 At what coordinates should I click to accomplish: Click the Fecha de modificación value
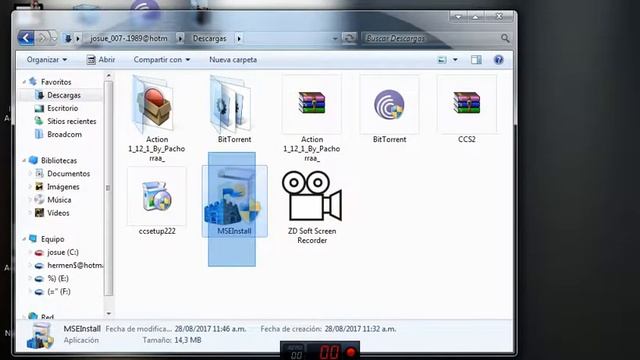pos(210,329)
